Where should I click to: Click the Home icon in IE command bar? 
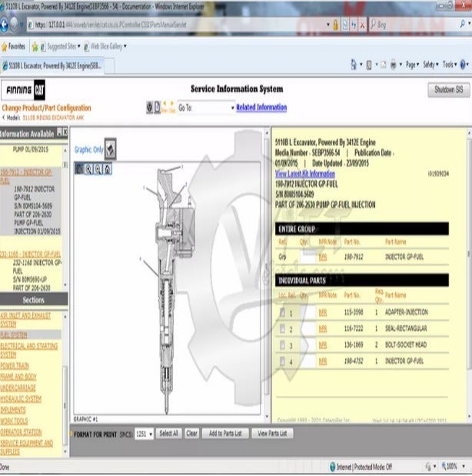point(354,65)
